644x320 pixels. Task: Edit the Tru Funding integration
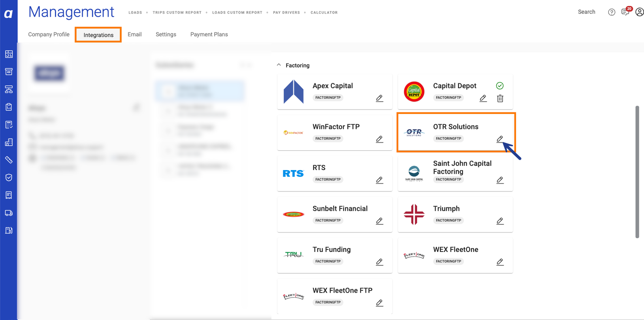(379, 262)
